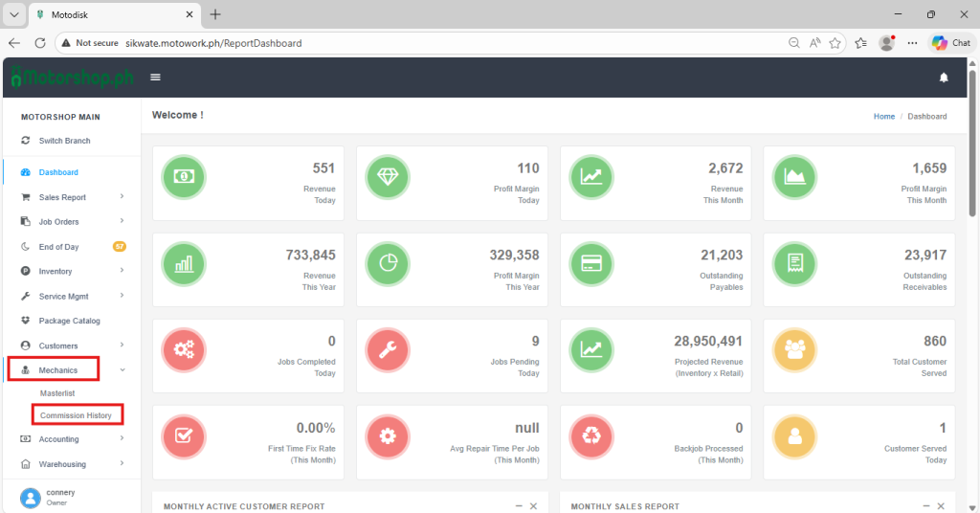Image resolution: width=980 pixels, height=513 pixels.
Task: Open the Package Catalog page
Action: coord(69,321)
